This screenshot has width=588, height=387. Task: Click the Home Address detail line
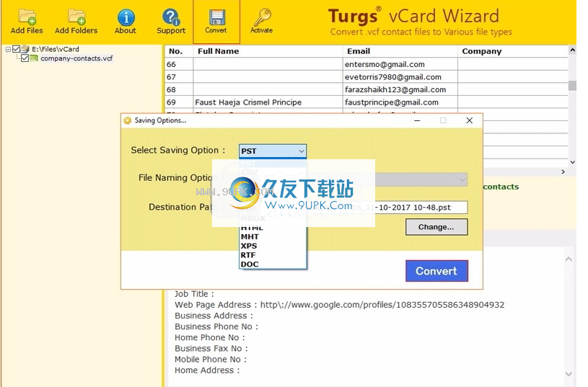[x=207, y=370]
